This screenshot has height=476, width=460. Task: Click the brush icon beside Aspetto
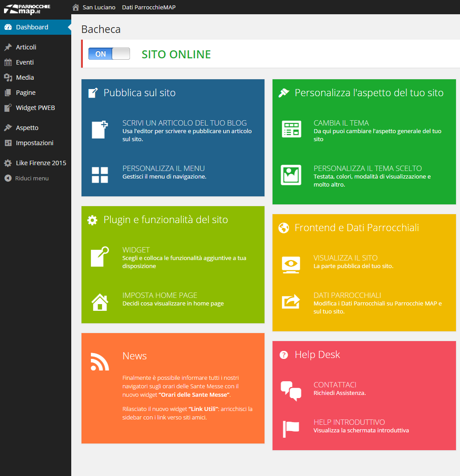8,128
